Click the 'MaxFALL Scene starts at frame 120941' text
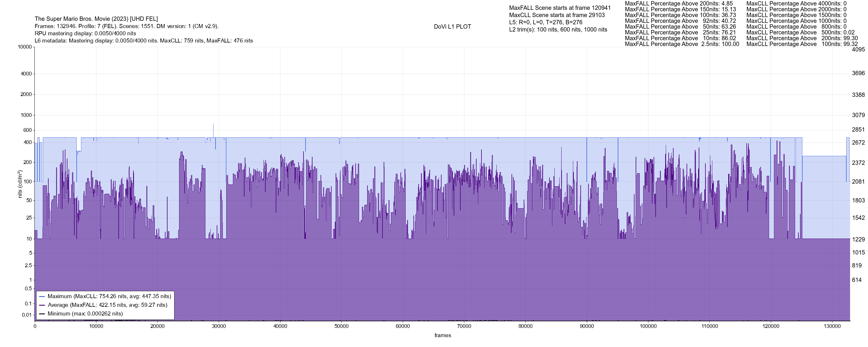 point(560,8)
